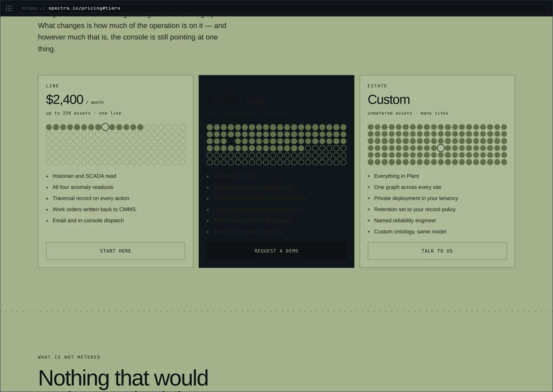The height and width of the screenshot is (392, 553).
Task: Click the ESTATE tier label
Action: [x=377, y=86]
